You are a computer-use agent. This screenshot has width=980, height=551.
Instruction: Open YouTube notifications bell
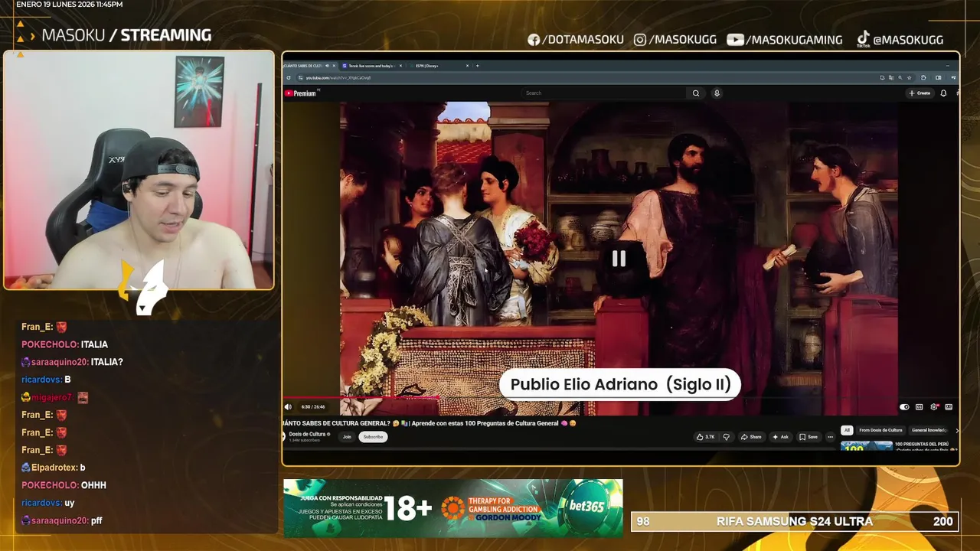coord(943,93)
